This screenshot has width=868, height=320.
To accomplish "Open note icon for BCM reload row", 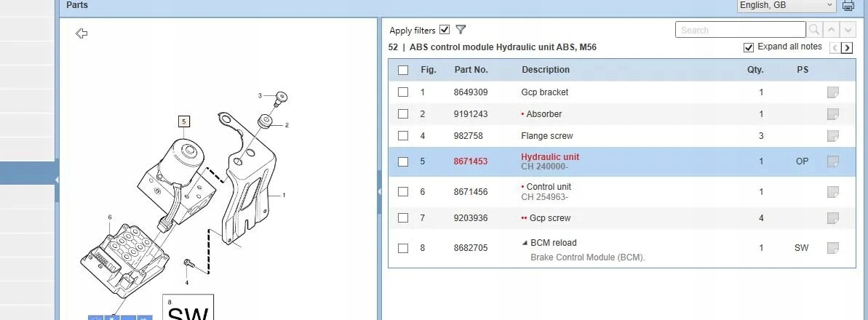I will coord(832,248).
